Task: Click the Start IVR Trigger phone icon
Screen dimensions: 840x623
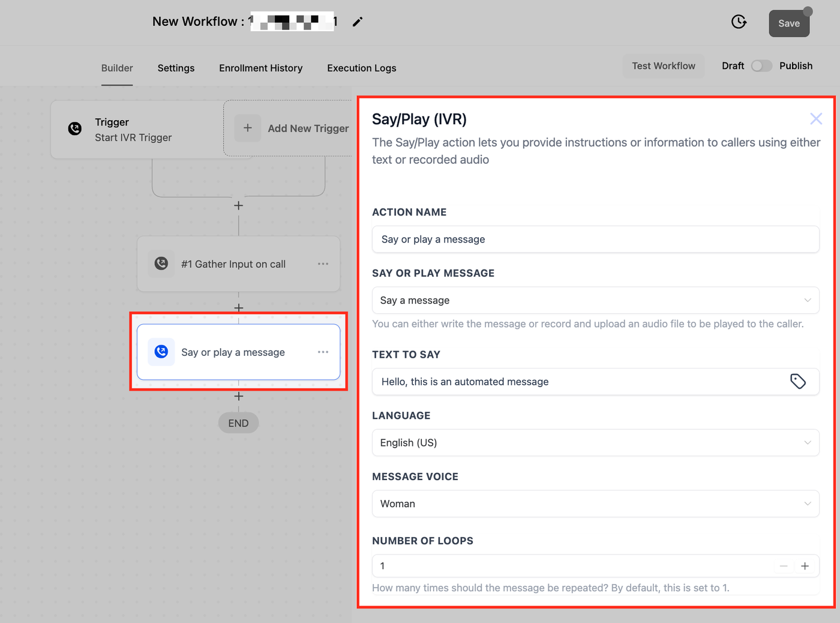Action: (75, 128)
